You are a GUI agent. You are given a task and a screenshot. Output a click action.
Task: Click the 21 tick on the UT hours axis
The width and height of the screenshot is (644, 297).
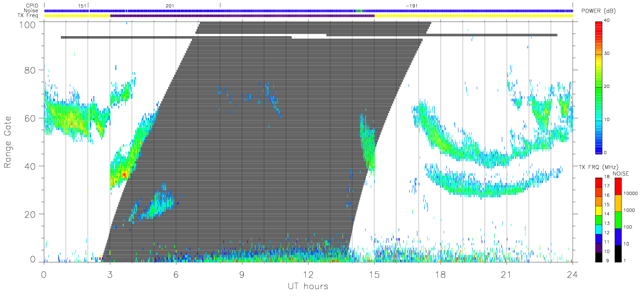(507, 274)
